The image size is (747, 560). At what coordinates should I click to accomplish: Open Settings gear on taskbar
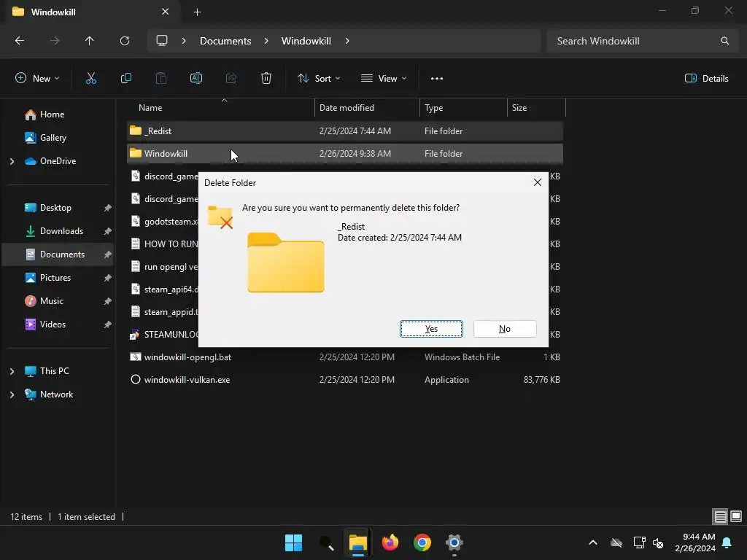(454, 542)
